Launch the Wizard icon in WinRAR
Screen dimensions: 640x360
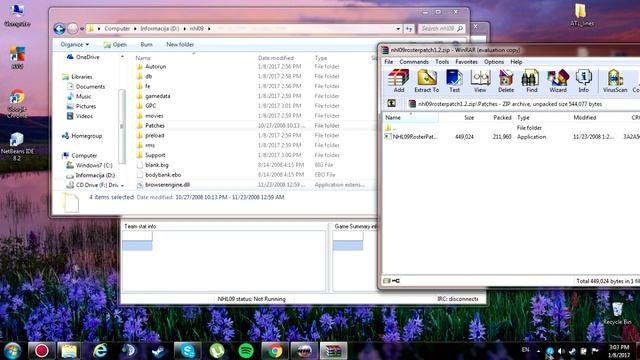coord(558,81)
